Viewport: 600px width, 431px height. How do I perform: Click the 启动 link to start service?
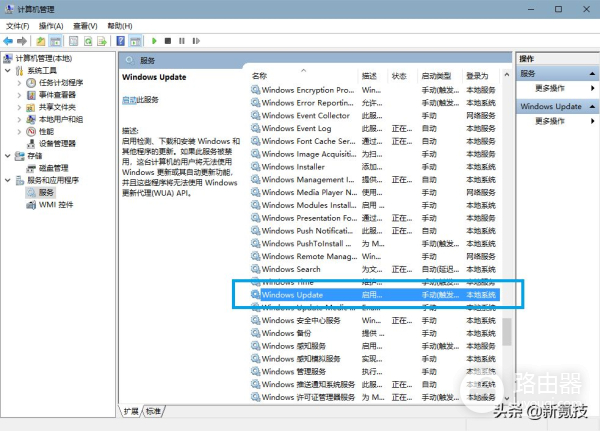tap(129, 100)
